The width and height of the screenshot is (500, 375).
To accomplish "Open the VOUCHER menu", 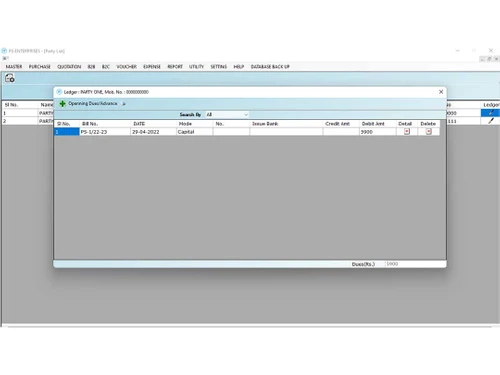I will 126,67.
